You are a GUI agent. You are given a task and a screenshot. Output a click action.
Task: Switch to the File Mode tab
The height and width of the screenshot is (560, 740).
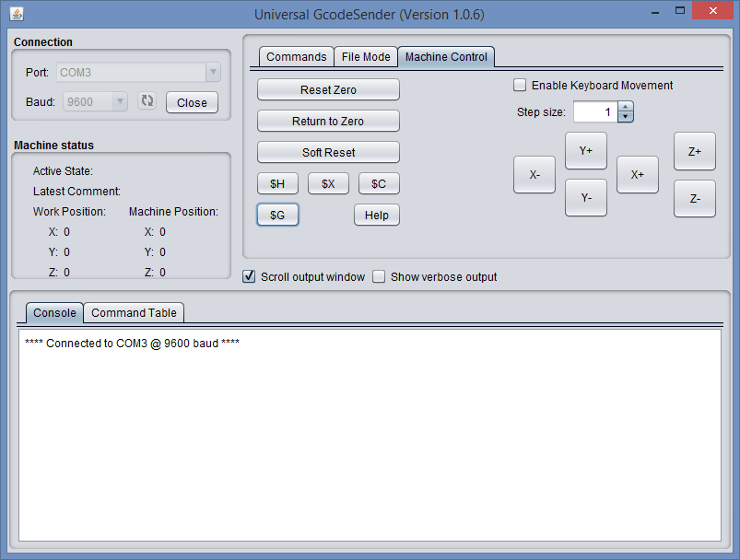(x=366, y=57)
